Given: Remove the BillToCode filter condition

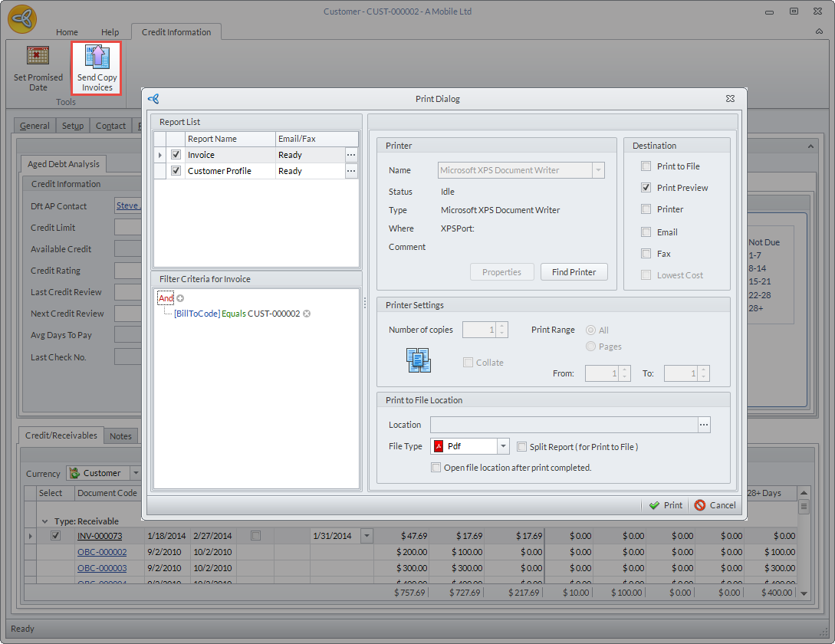Looking at the screenshot, I should [307, 314].
